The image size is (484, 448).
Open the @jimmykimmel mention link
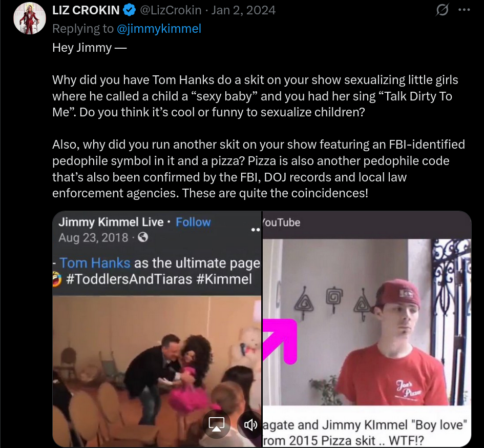click(x=159, y=28)
